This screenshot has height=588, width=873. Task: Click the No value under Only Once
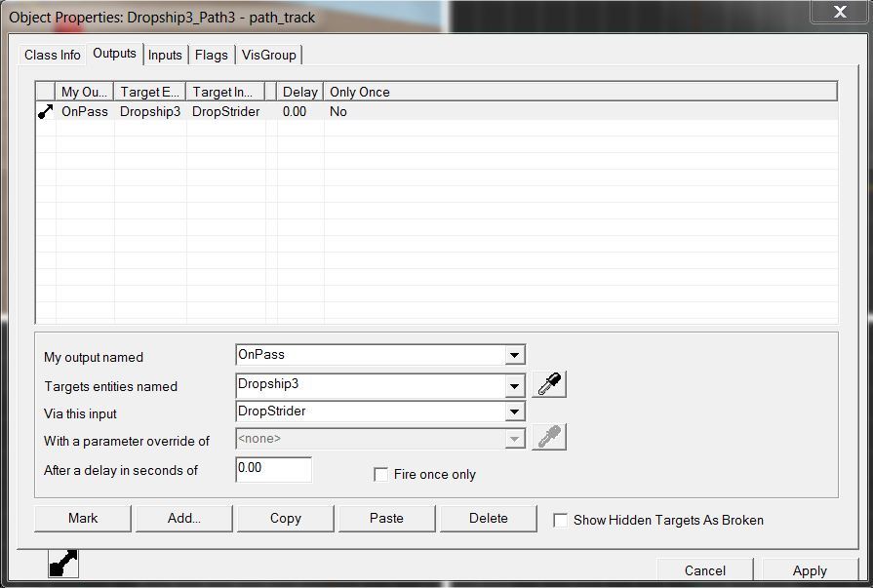point(337,111)
